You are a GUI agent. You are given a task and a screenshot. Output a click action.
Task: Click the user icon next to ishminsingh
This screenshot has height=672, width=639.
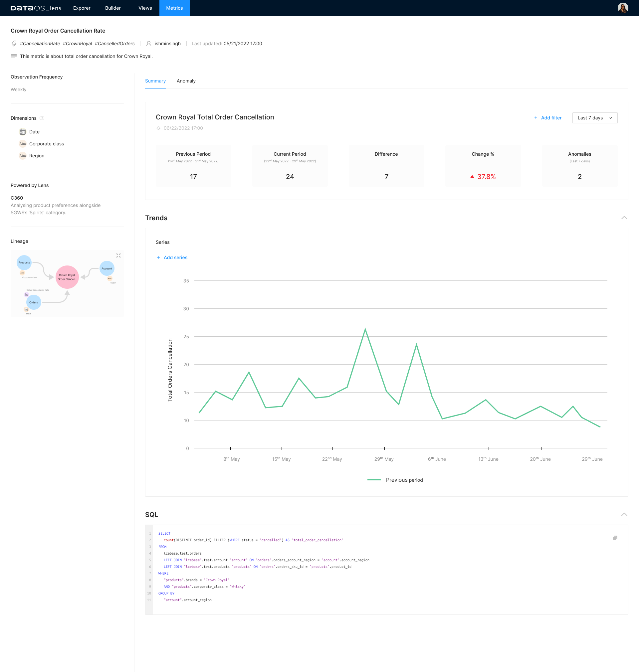click(148, 44)
